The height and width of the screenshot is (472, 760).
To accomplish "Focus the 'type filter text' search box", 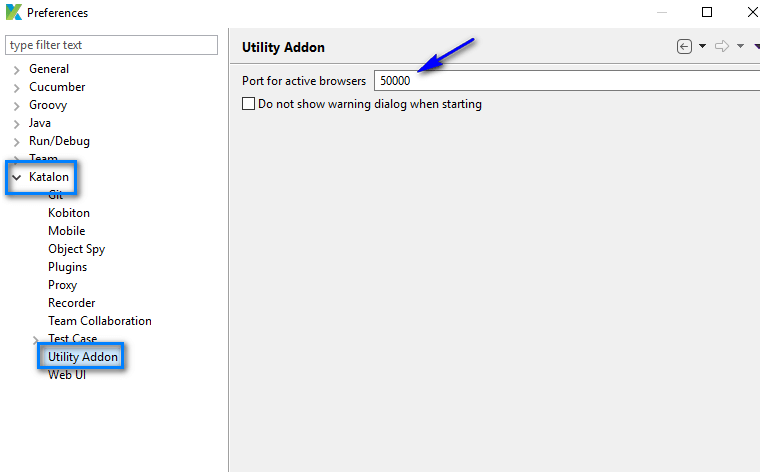I will [x=111, y=45].
